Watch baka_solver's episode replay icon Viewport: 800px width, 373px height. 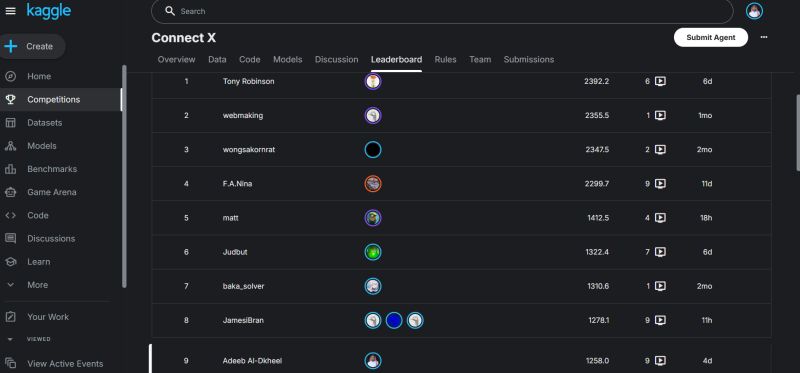coord(660,286)
